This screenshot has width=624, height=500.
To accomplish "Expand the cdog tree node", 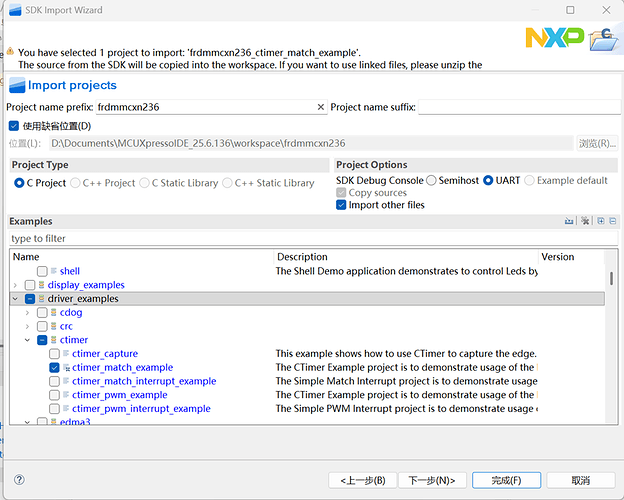I will point(27,313).
